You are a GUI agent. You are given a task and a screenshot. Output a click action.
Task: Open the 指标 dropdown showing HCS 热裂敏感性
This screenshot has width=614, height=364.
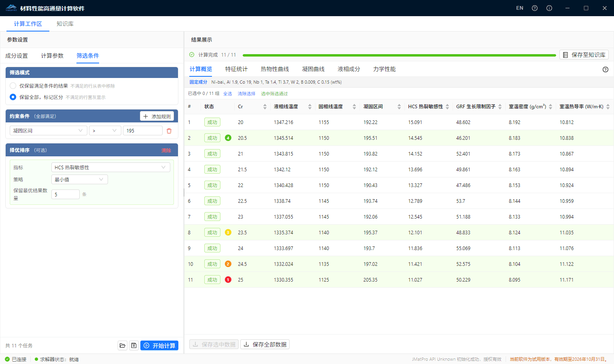110,167
